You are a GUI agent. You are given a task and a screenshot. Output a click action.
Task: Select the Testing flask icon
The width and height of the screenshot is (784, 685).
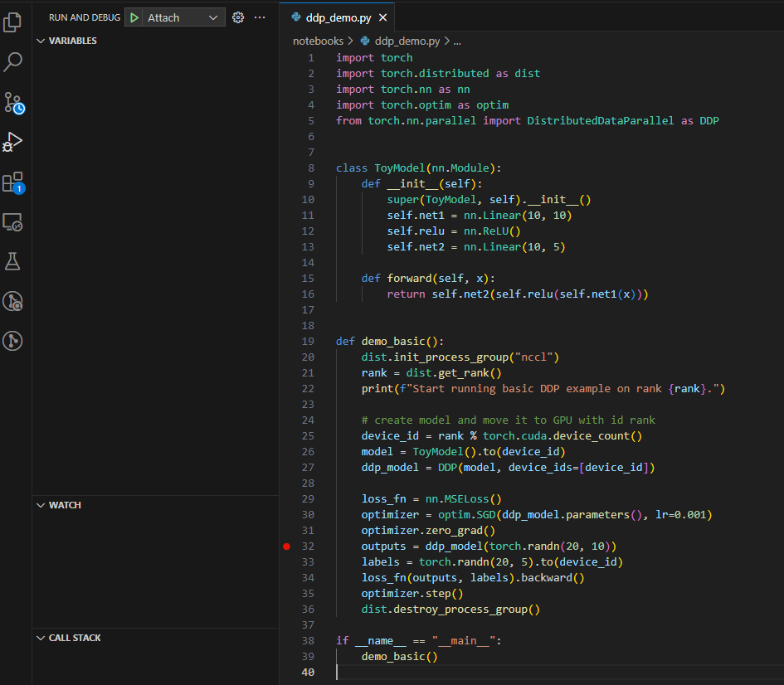click(x=12, y=261)
